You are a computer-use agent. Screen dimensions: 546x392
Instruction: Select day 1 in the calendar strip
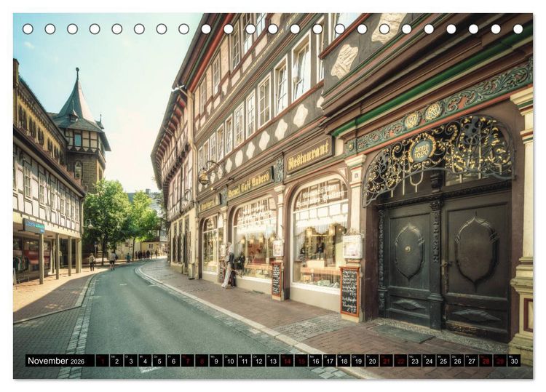[103, 360]
